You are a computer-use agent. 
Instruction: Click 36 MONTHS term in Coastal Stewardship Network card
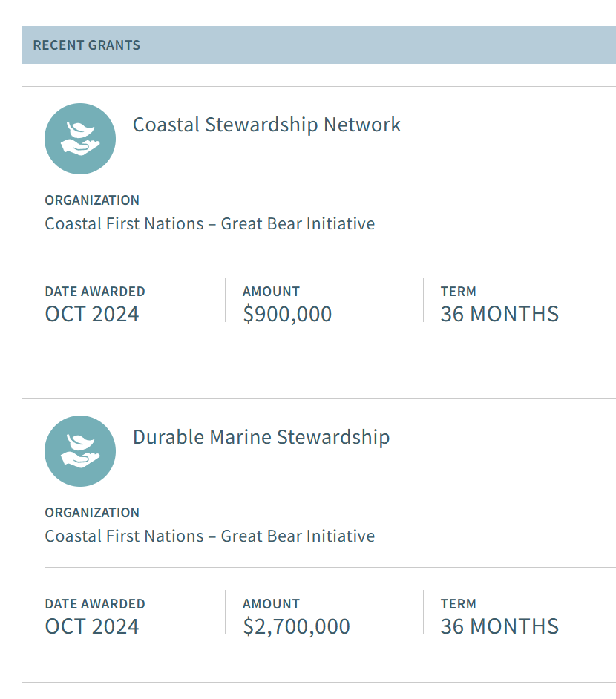[x=499, y=314]
